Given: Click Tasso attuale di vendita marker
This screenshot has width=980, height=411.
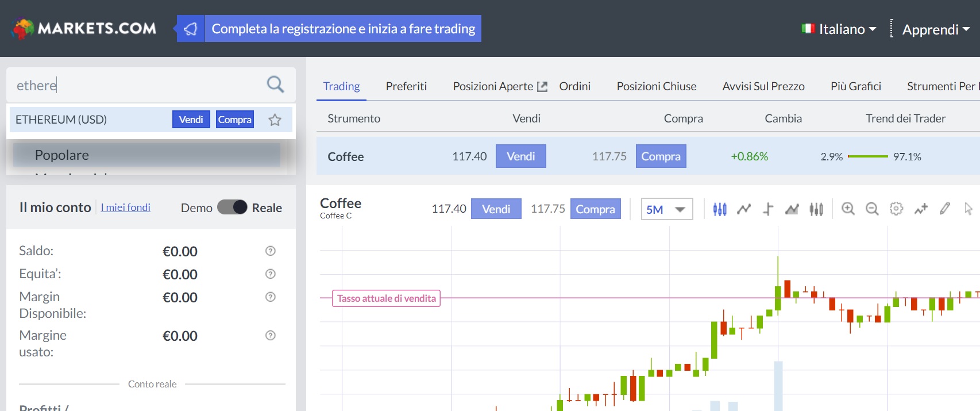Looking at the screenshot, I should tap(386, 298).
